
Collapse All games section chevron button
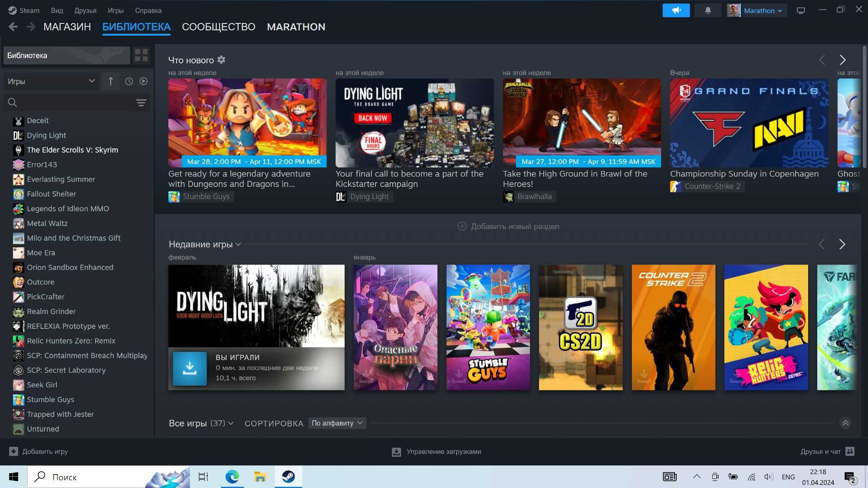845,423
